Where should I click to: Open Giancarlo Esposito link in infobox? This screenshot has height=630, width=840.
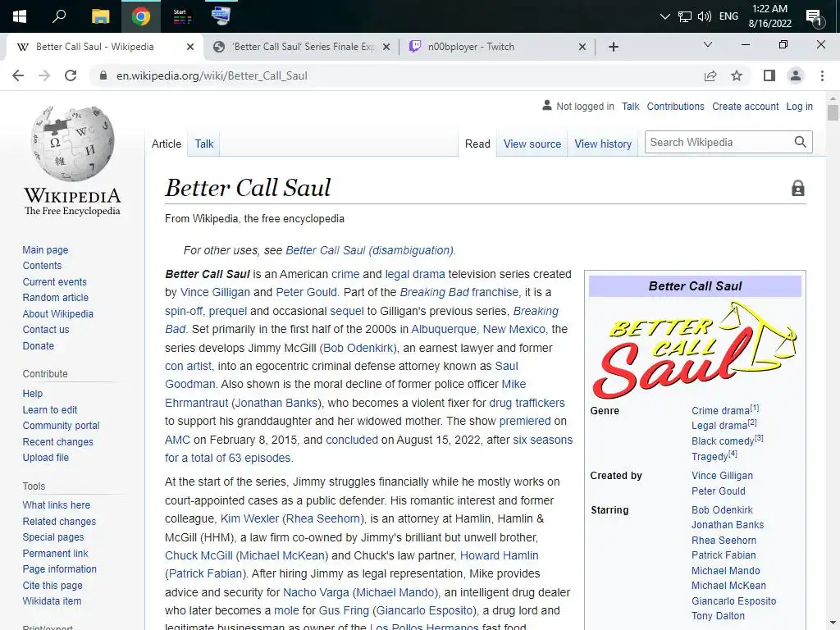tap(734, 600)
